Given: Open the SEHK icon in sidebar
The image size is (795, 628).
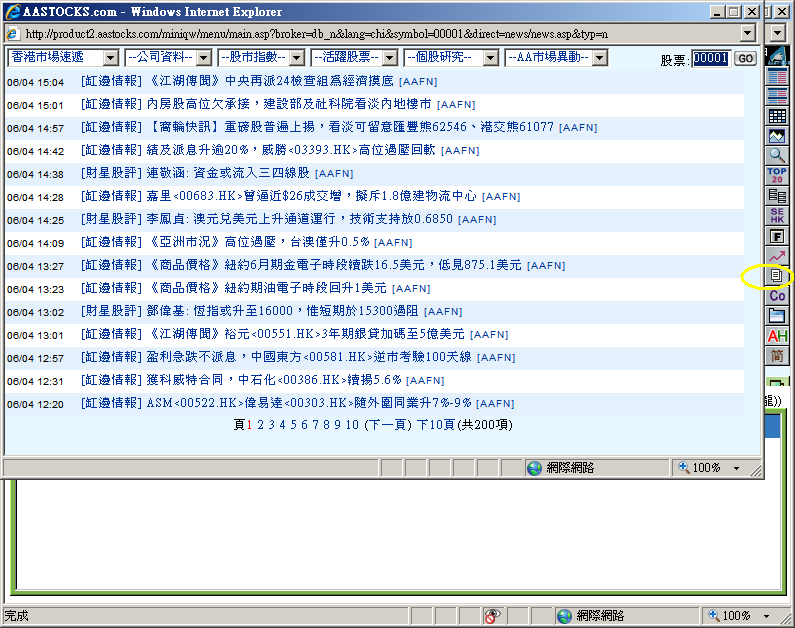Looking at the screenshot, I should [777, 215].
